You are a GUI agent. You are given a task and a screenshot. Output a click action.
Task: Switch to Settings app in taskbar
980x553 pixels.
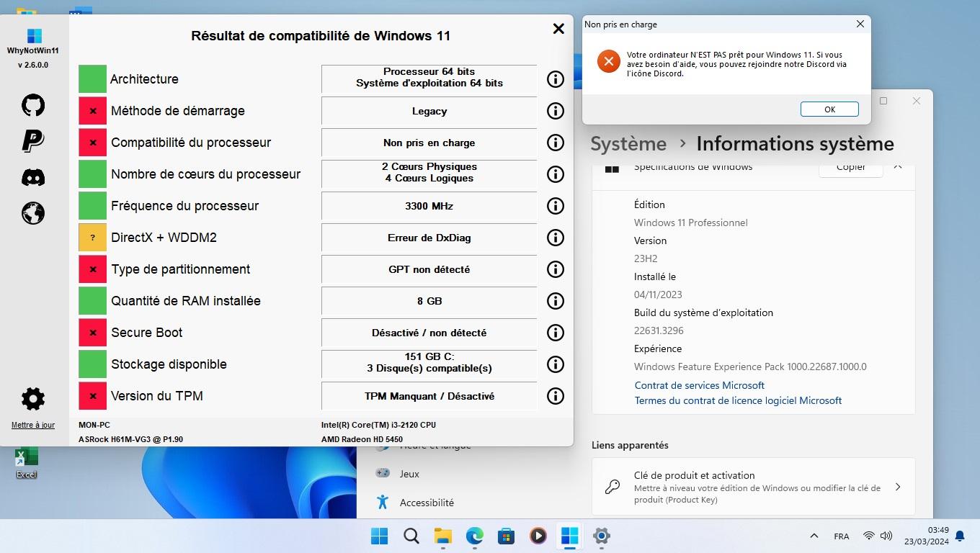[x=602, y=536]
